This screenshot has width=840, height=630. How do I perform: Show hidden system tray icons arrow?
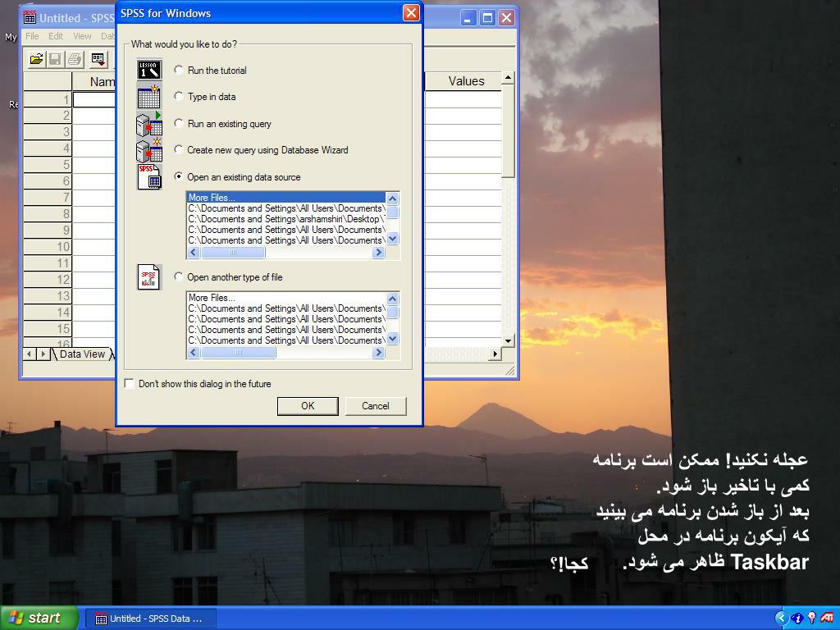[781, 619]
